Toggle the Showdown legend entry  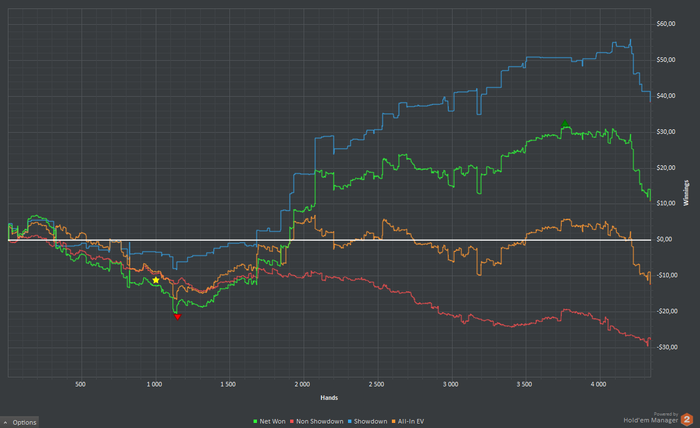[367, 421]
